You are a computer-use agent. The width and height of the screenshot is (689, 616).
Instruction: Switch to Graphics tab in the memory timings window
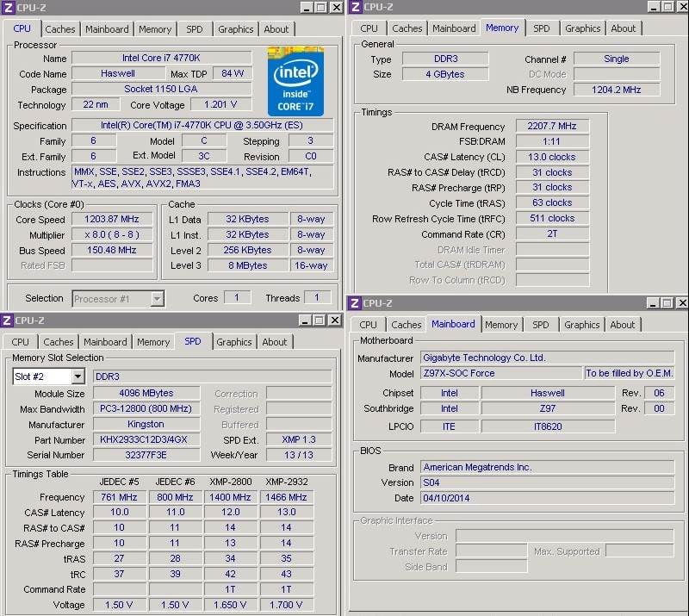point(582,28)
